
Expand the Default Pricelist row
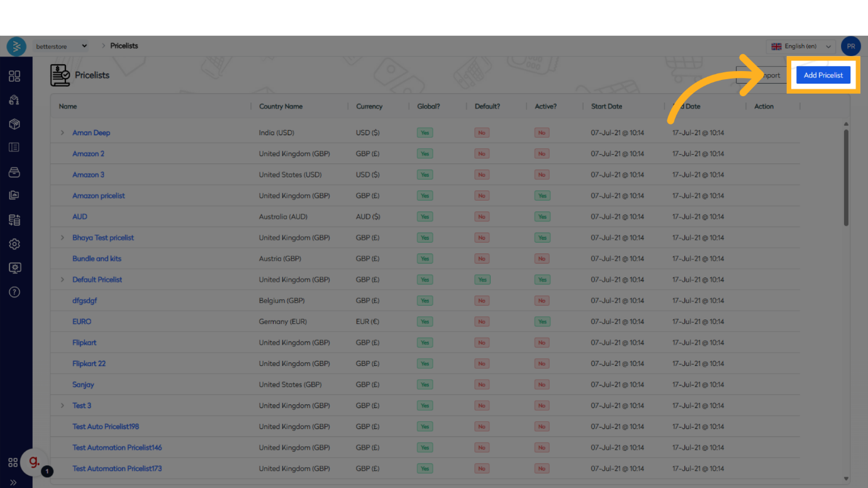tap(62, 280)
